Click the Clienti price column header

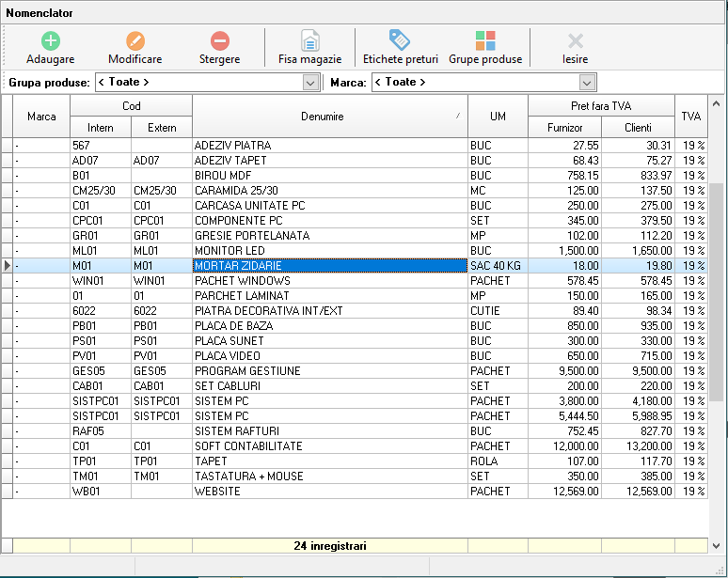[638, 128]
